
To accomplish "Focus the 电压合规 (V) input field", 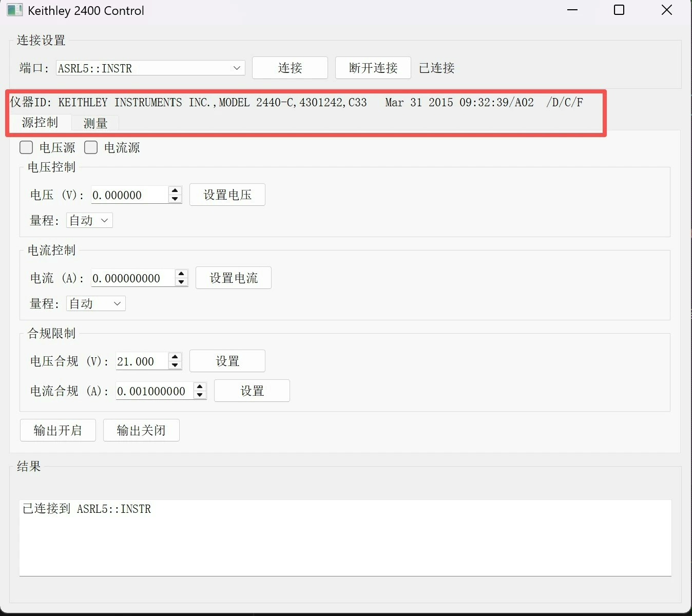I will (x=142, y=361).
